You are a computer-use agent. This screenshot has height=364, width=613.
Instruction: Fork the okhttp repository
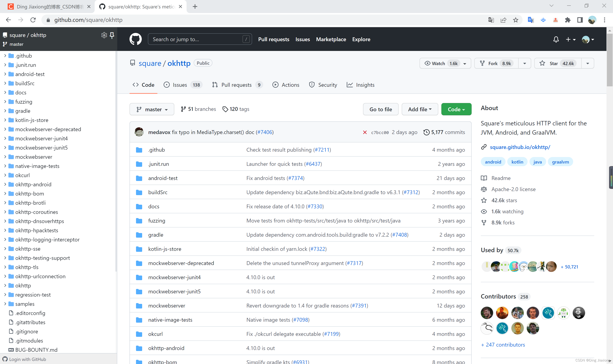coord(496,63)
